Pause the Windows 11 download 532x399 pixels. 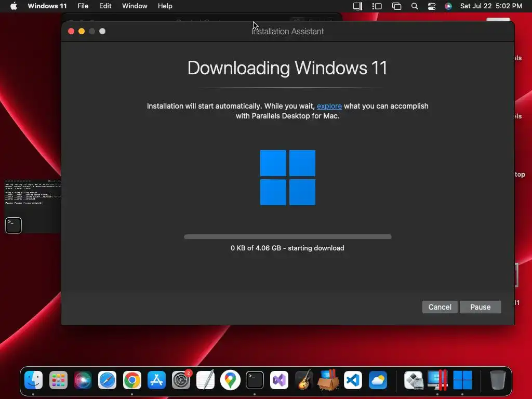481,307
